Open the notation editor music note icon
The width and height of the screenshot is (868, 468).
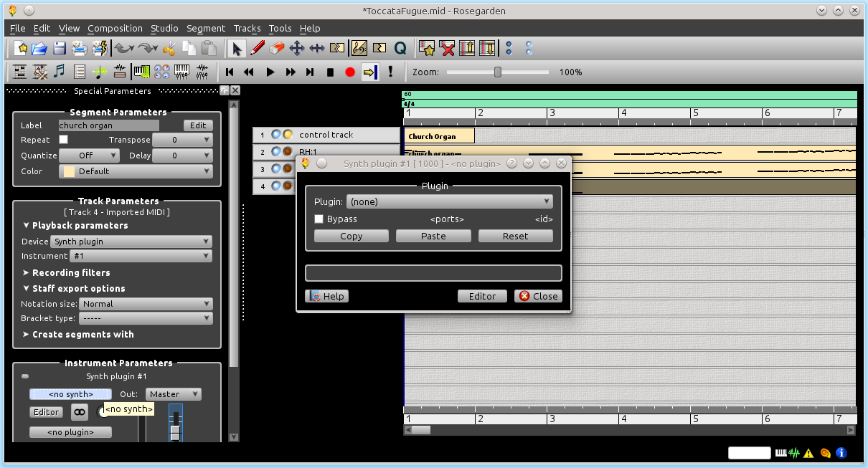pos(60,72)
